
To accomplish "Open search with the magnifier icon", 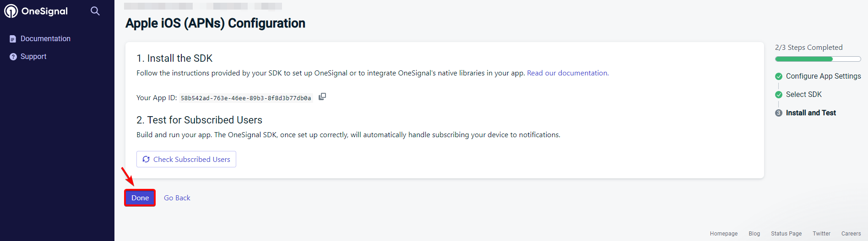I will pos(95,11).
